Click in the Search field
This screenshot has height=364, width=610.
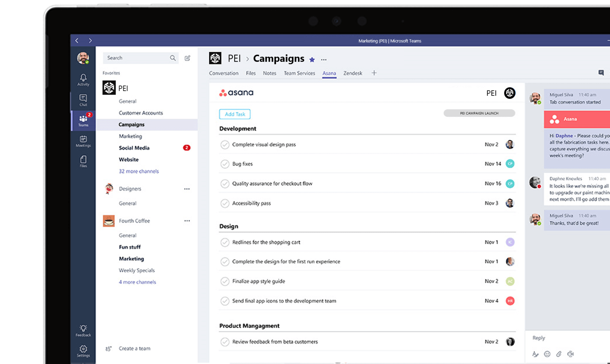coord(140,58)
